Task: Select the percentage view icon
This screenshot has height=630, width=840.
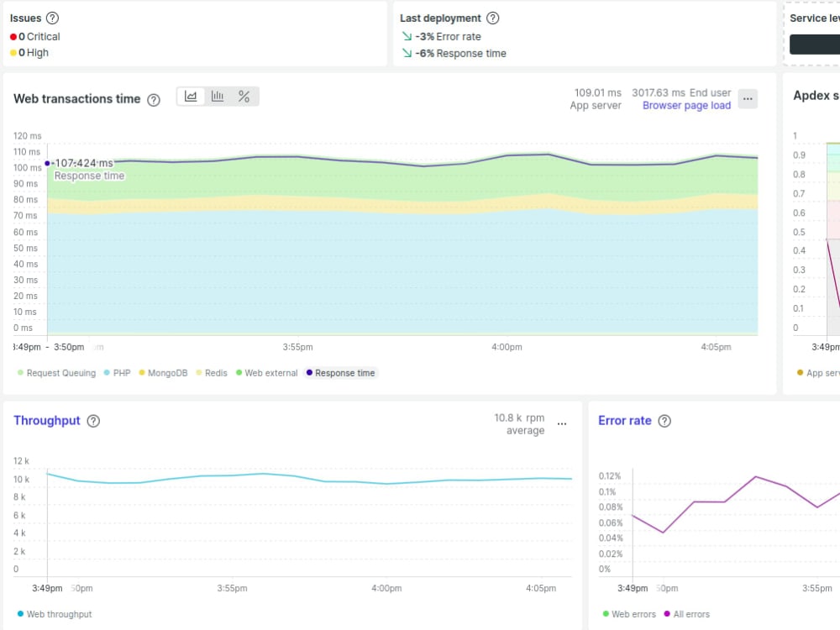Action: [244, 96]
